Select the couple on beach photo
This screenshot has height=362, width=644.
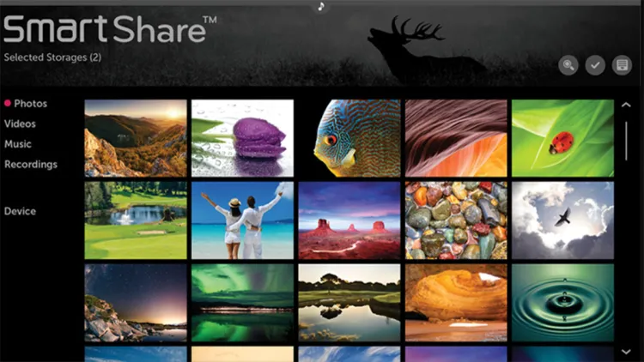pos(242,220)
